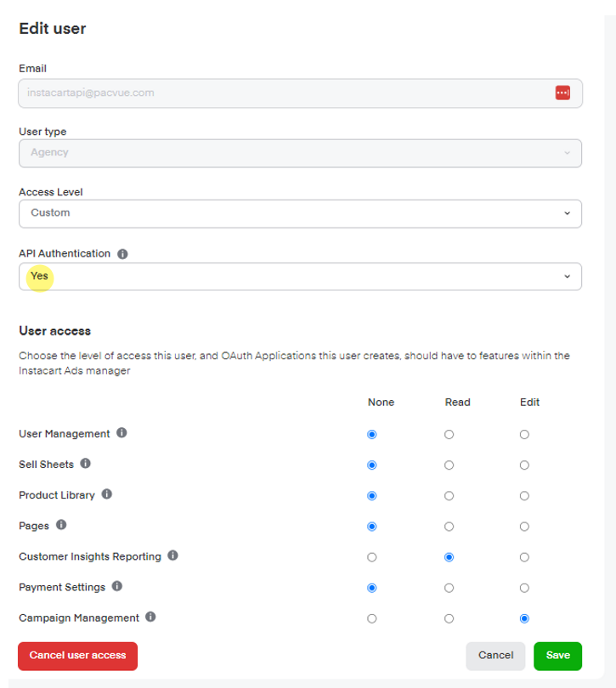Open the API Authentication info icon
This screenshot has width=616, height=688.
pyautogui.click(x=122, y=254)
